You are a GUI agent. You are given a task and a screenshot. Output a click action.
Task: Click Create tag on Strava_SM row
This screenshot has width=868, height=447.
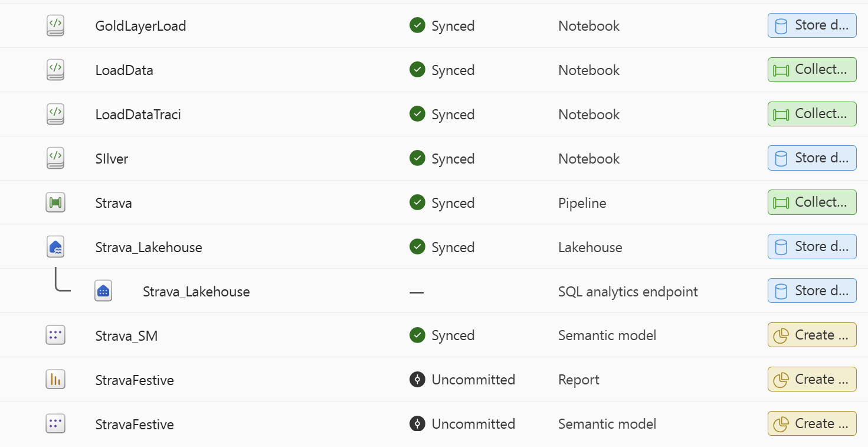pos(812,335)
